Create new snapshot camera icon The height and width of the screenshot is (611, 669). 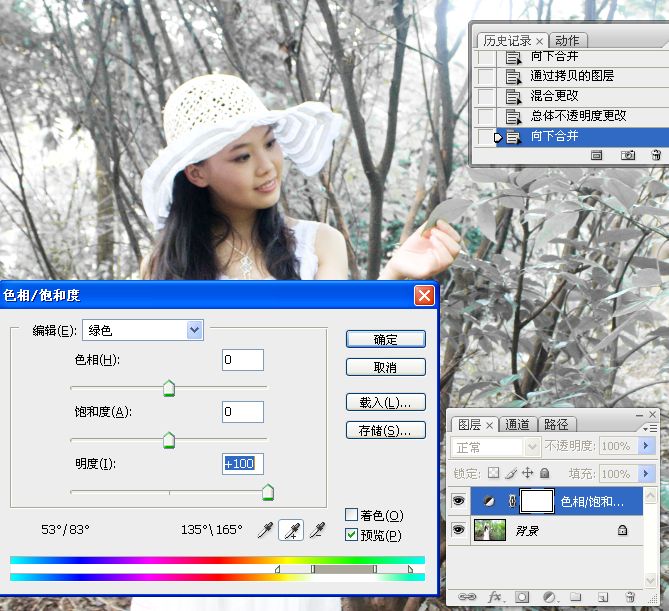tap(628, 155)
